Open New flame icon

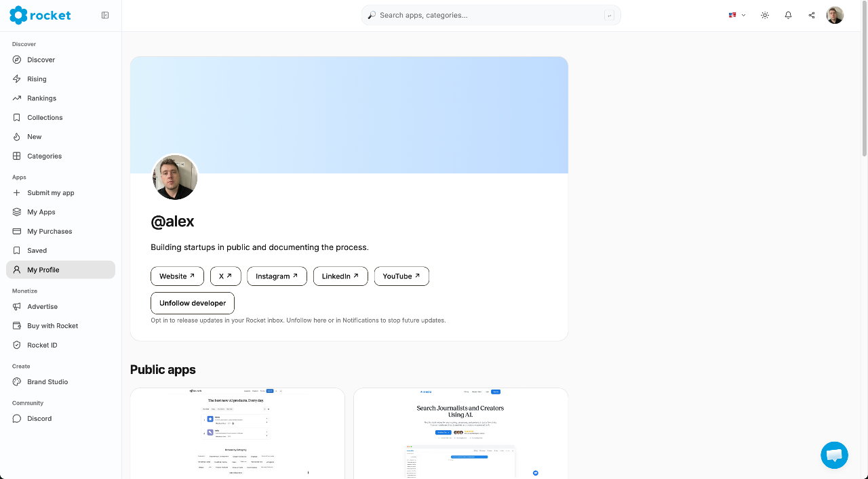(x=17, y=136)
